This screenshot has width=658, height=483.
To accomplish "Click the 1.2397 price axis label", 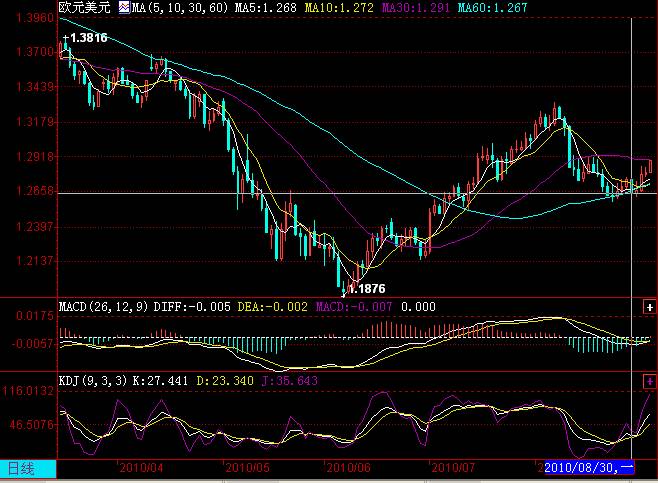I will (x=35, y=227).
